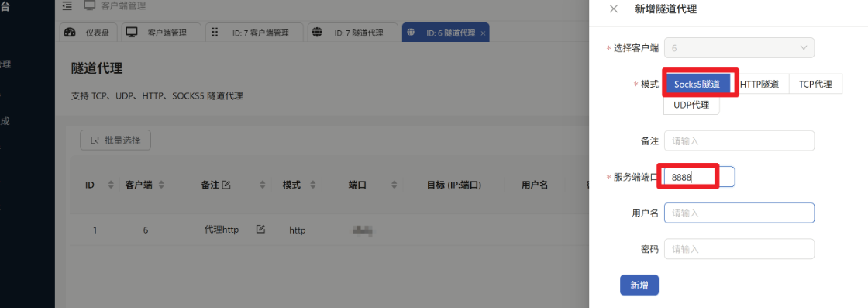
Task: Click the dashboard gauge icon on 仪表盘 tab
Action: (70, 32)
